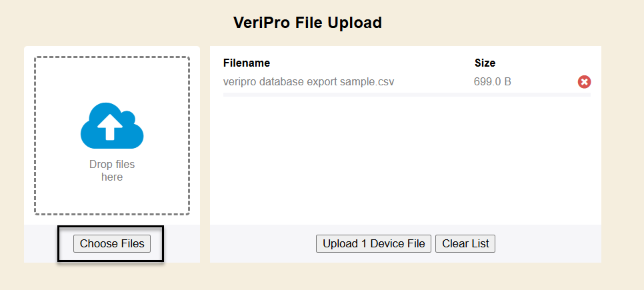644x290 pixels.
Task: Click the white arrow inside the cloud
Action: [x=110, y=127]
